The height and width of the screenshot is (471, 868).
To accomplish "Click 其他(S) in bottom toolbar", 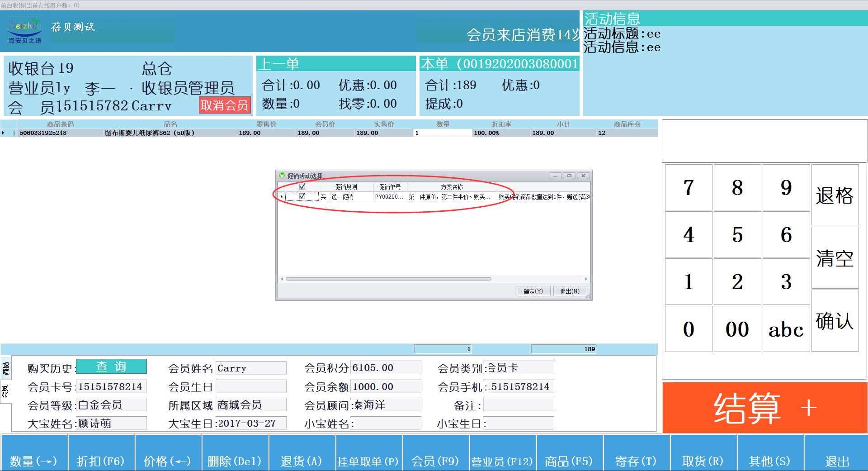I will [770, 453].
